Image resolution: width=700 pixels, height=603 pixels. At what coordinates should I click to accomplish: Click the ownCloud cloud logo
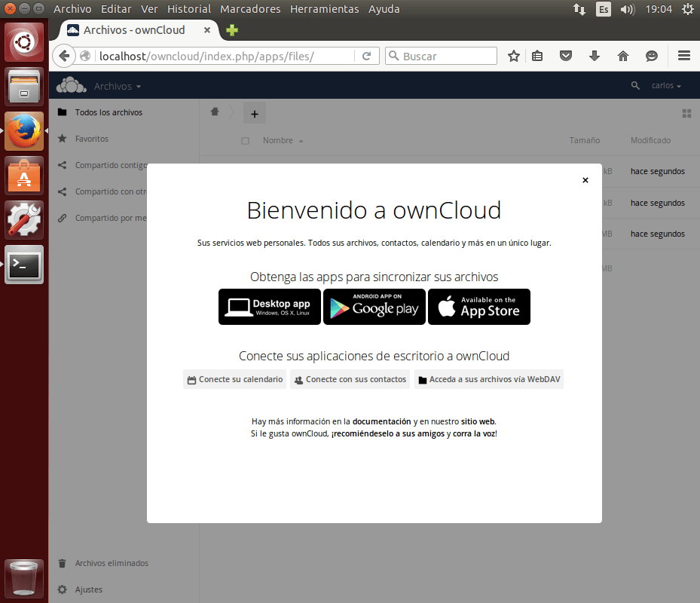pos(72,85)
